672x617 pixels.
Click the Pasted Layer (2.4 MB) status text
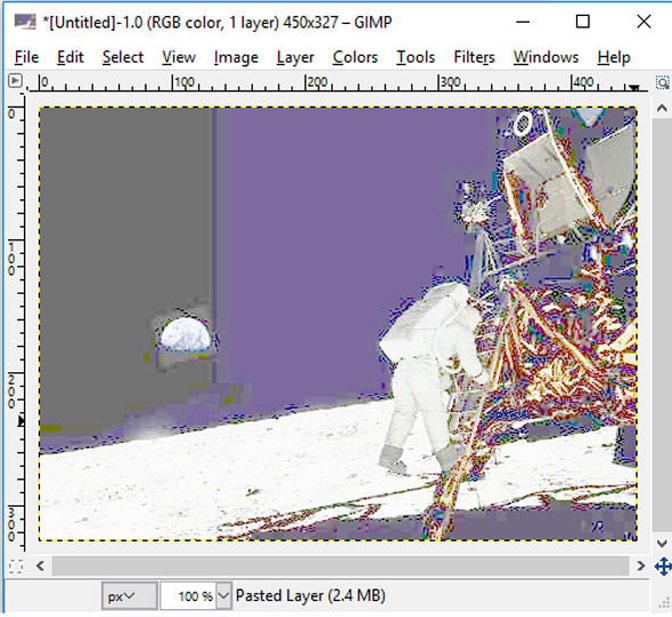311,596
